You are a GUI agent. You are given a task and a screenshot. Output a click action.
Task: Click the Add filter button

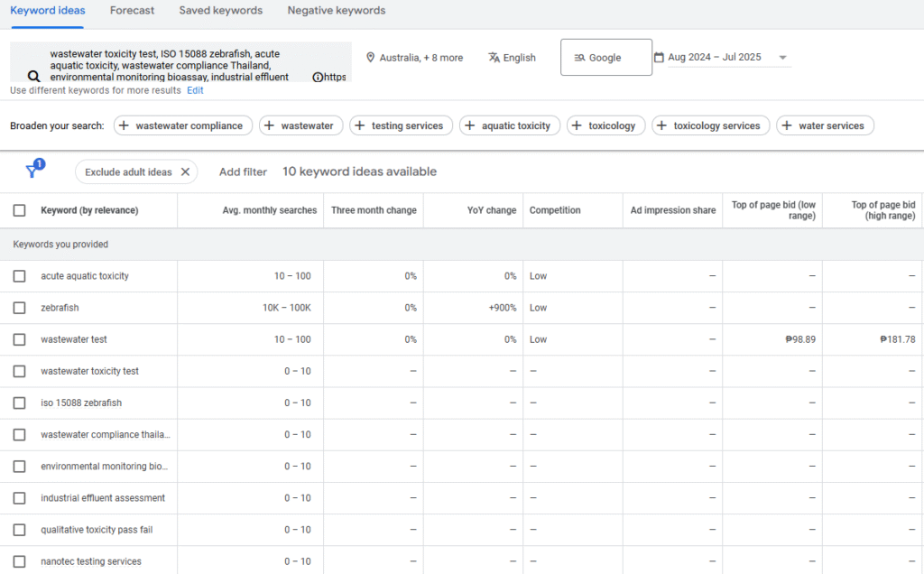coord(243,171)
